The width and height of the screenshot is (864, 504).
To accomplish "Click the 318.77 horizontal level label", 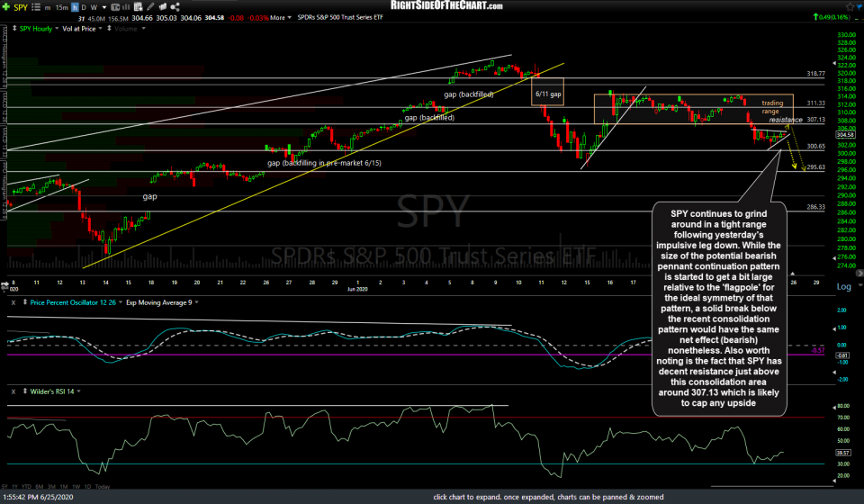I will pyautogui.click(x=815, y=73).
